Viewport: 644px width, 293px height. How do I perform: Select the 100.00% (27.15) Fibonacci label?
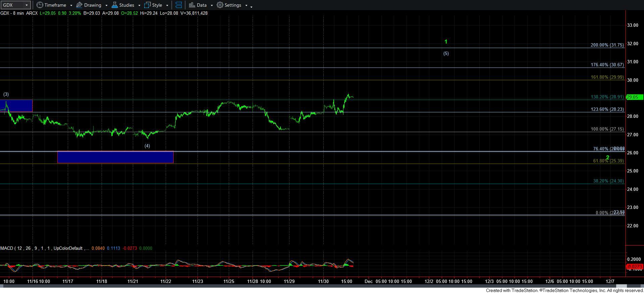607,129
